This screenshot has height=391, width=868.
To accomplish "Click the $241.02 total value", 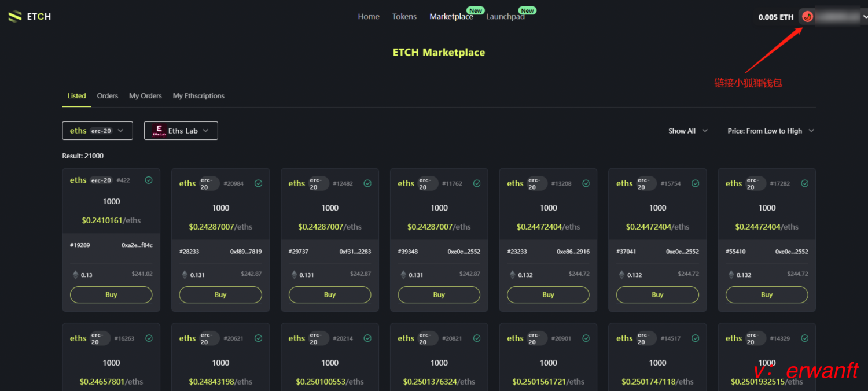I will tap(142, 274).
